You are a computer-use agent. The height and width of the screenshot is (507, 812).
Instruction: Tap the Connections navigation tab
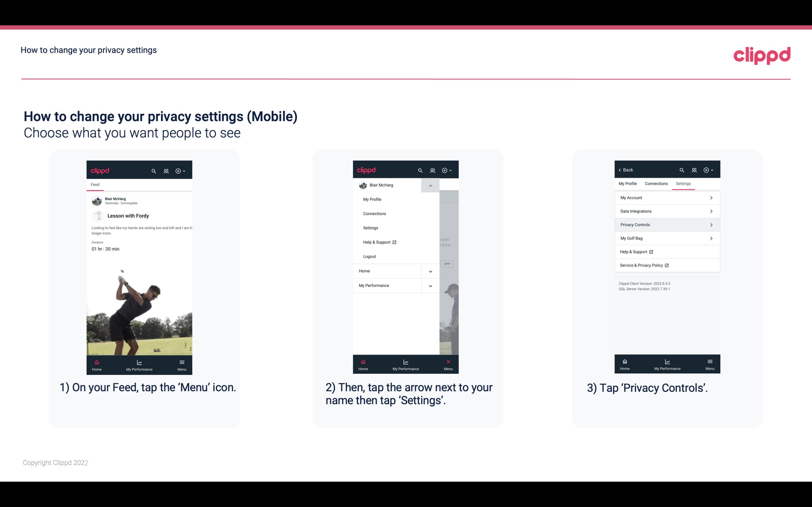point(656,183)
